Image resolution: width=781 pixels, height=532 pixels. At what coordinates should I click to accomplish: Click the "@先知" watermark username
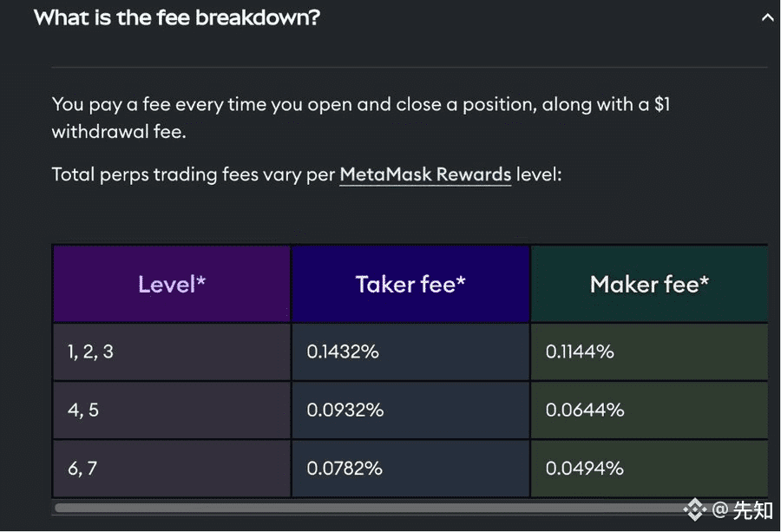(x=743, y=509)
